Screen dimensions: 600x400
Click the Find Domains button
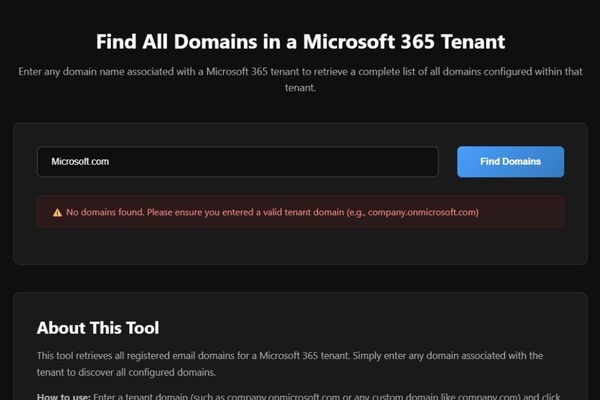point(510,162)
